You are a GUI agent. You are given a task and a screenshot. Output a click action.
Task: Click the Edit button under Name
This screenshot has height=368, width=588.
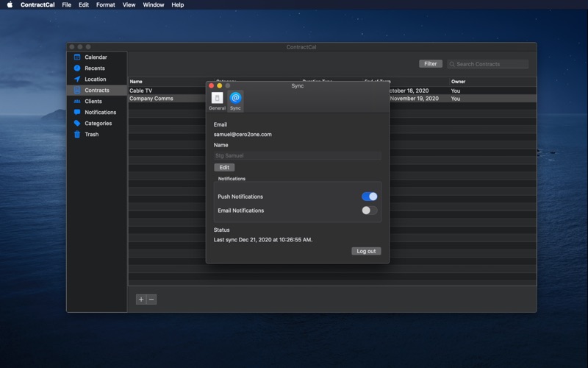[224, 168]
